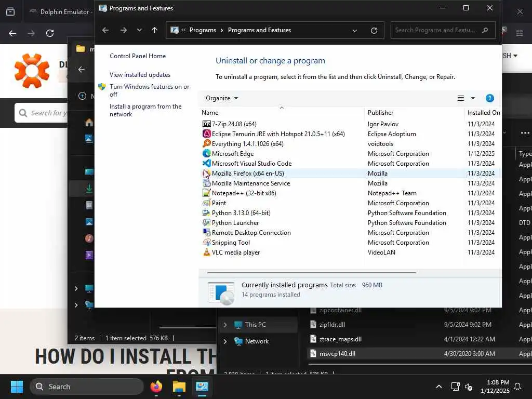Click Igor Pavlov publisher cell

pos(383,124)
